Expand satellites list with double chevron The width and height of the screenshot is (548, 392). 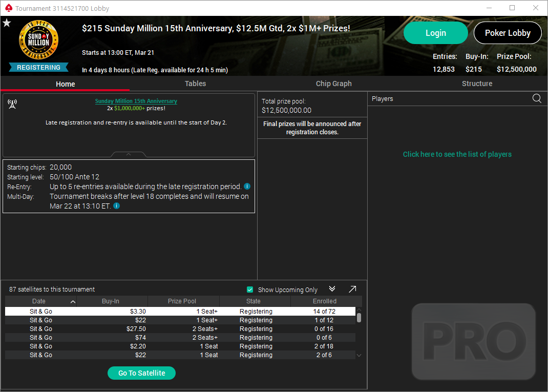point(332,289)
